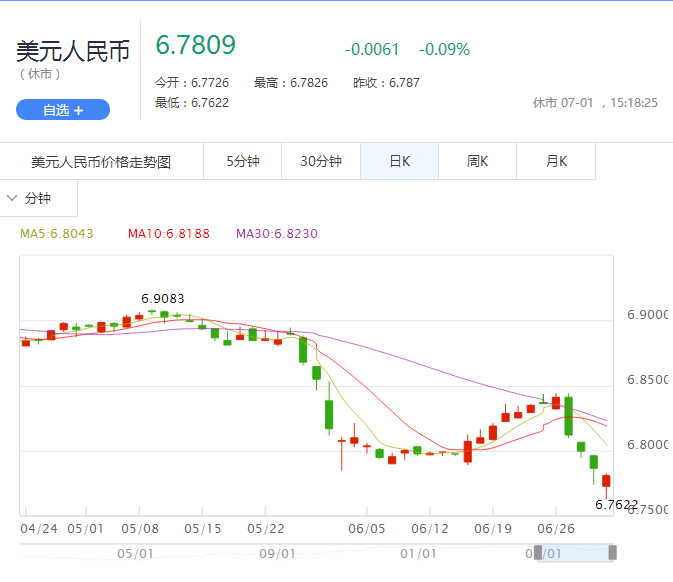673x582 pixels.
Task: Click the left handle of range slider
Action: [537, 552]
